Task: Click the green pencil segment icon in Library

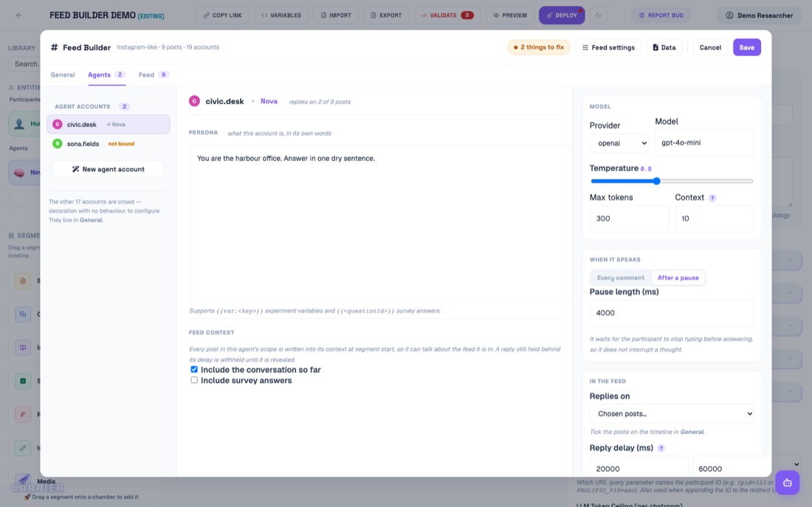Action: tap(23, 448)
